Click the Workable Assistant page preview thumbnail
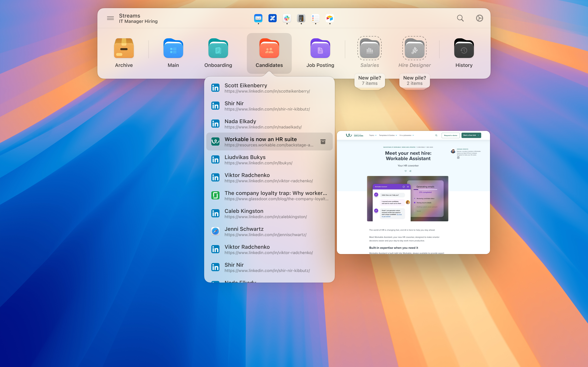This screenshot has width=588, height=367. pyautogui.click(x=413, y=192)
